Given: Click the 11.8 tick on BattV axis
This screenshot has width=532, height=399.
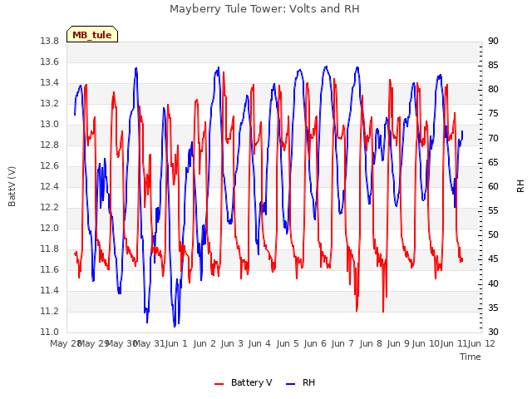Looking at the screenshot, I should click(x=50, y=249).
